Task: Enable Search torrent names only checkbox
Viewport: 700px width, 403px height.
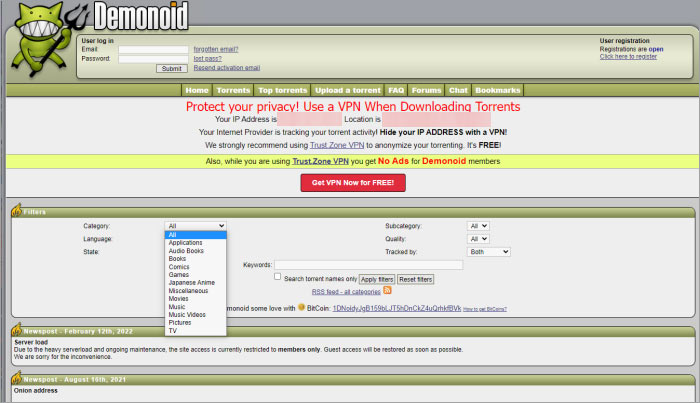Action: click(x=278, y=277)
